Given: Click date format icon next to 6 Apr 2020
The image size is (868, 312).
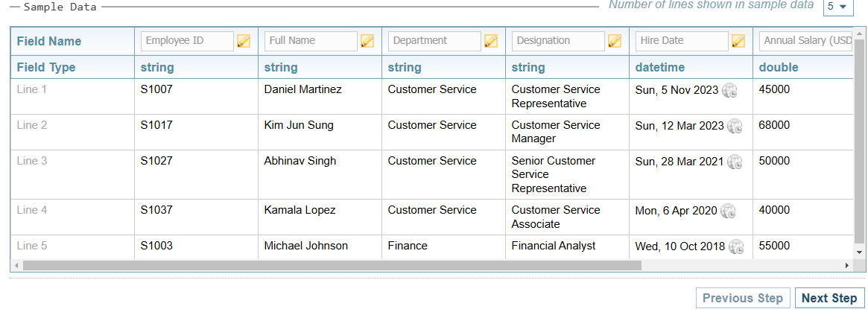Looking at the screenshot, I should pos(728,211).
